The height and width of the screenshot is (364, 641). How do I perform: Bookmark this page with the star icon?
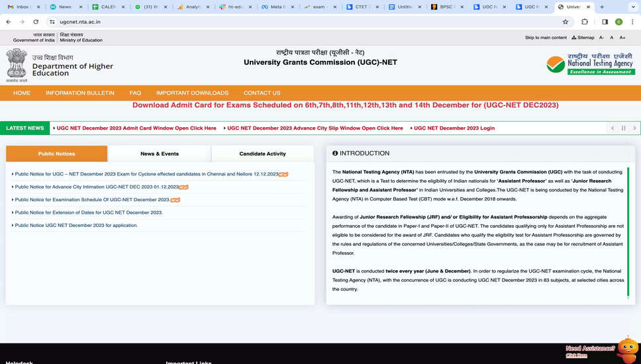[x=566, y=22]
